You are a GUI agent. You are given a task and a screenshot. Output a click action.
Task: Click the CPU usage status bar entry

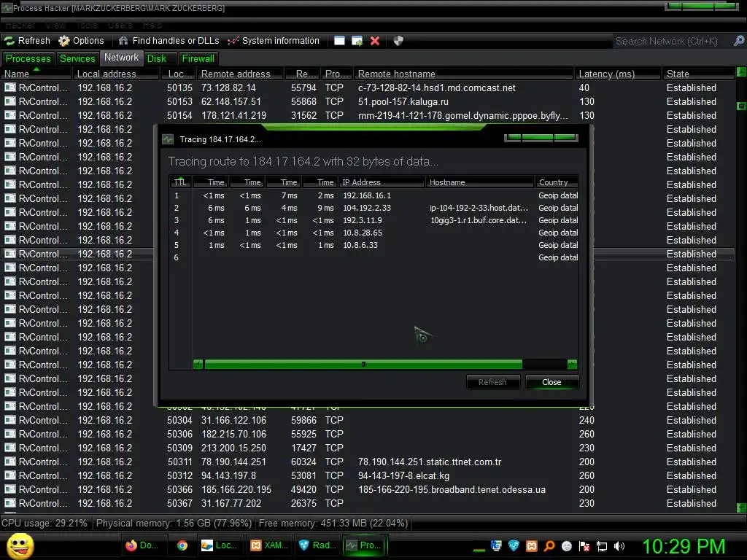click(44, 523)
